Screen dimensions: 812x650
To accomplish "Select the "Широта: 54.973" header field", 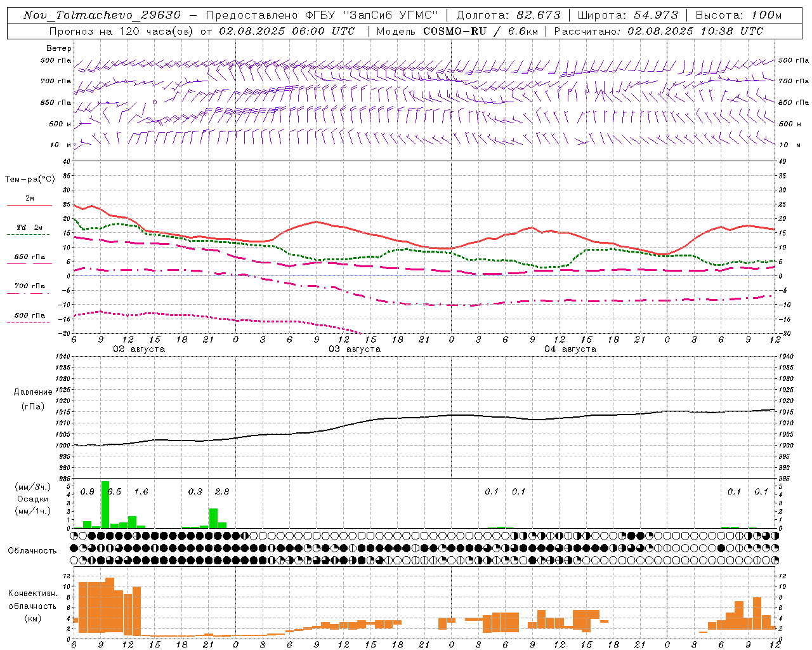I will (x=628, y=15).
